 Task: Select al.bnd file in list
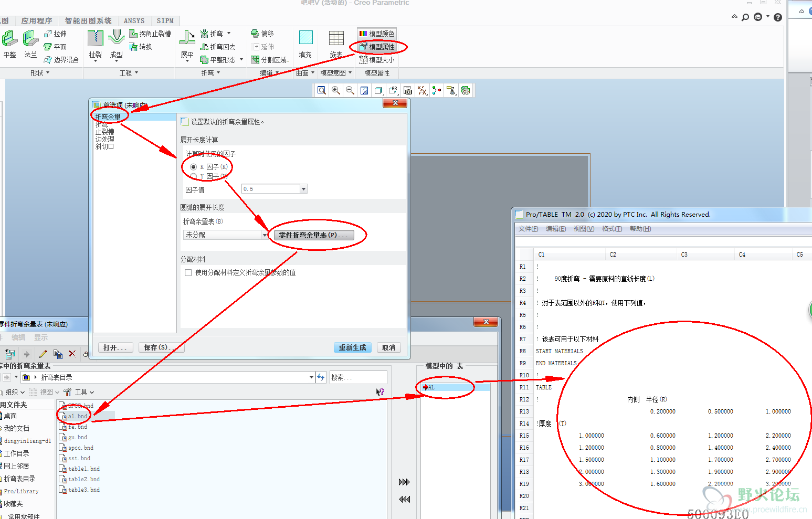point(77,416)
